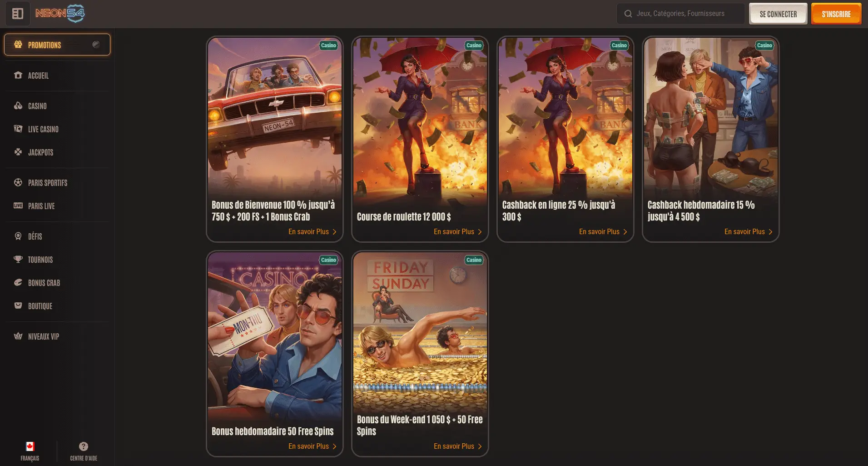868x466 pixels.
Task: Click the S'inscrire button
Action: click(x=836, y=14)
